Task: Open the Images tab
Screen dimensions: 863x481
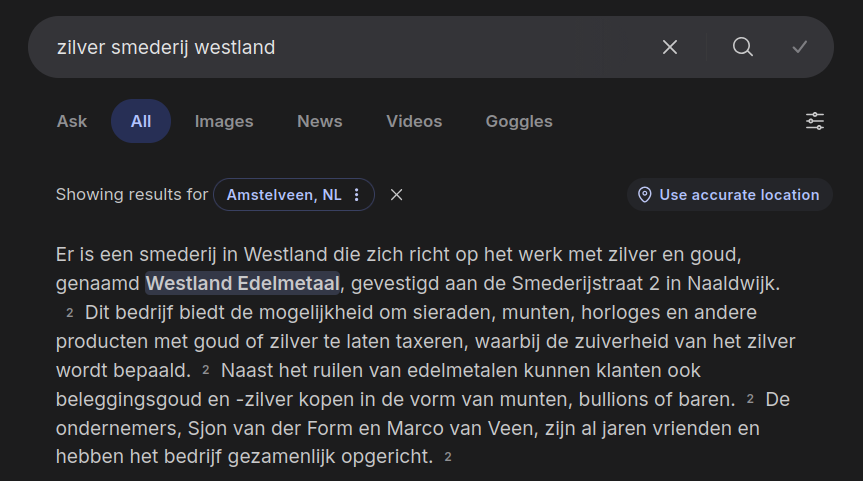Action: [224, 121]
